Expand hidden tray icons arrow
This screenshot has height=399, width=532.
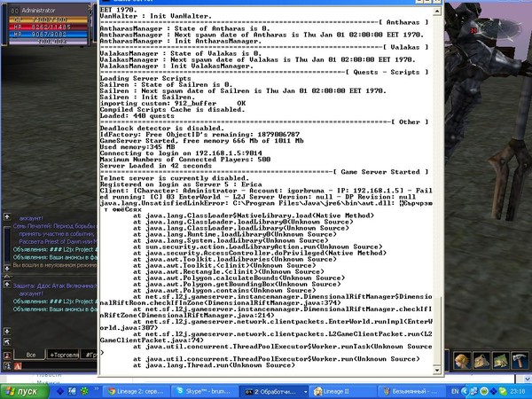[464, 392]
